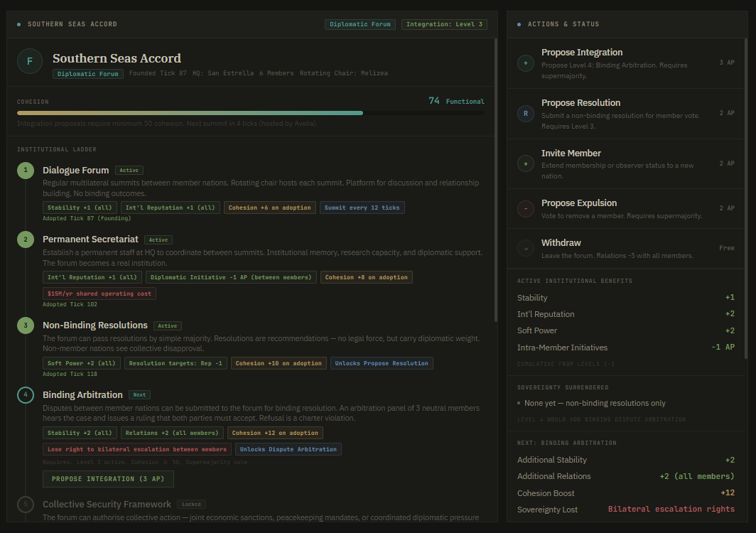Click the main panel vertical scrollbar
756x533 pixels.
click(x=496, y=178)
